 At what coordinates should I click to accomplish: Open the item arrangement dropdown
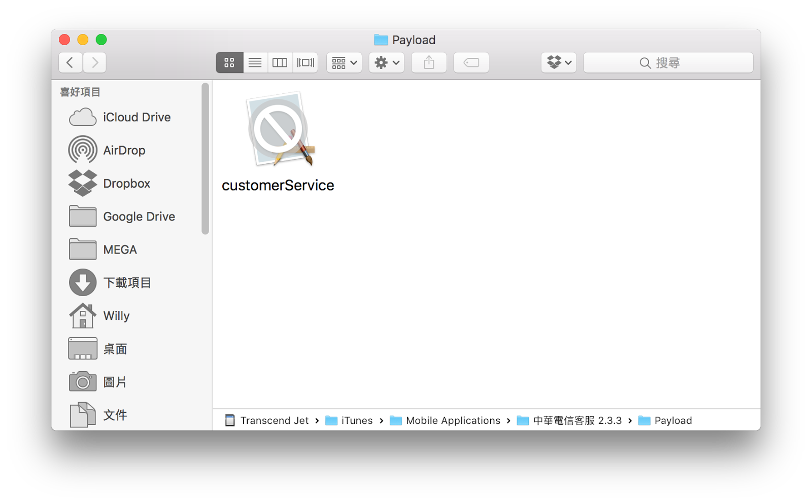coord(344,63)
